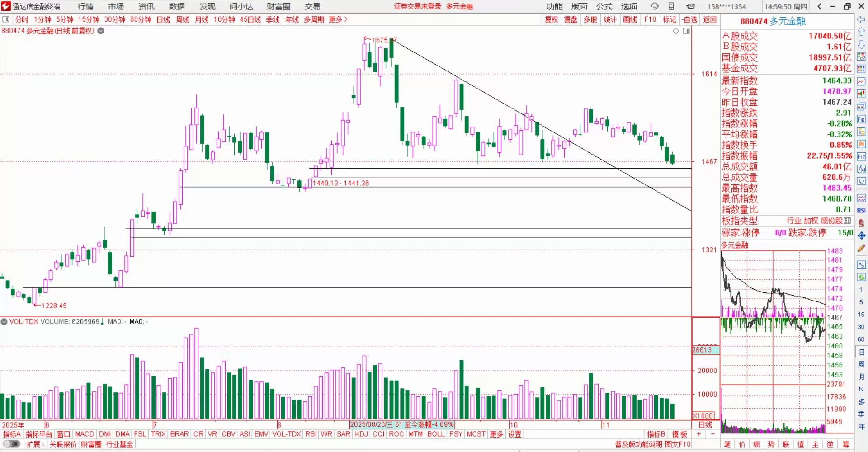Switch to the 60分钟 period tab

point(141,19)
